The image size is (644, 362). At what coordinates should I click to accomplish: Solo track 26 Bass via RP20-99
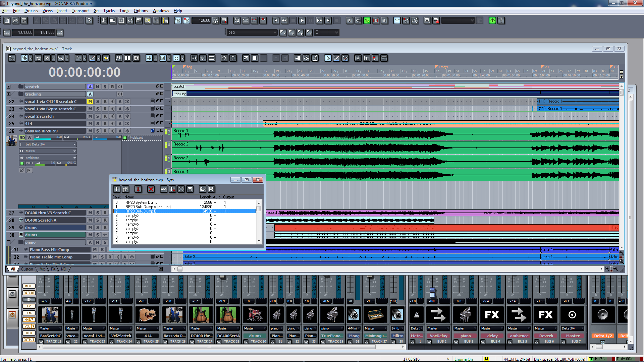[x=98, y=131]
